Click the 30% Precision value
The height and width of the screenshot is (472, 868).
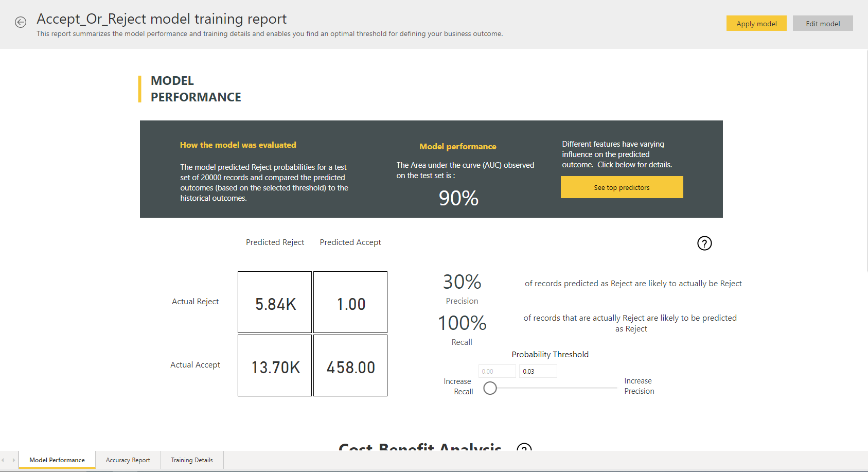click(462, 282)
